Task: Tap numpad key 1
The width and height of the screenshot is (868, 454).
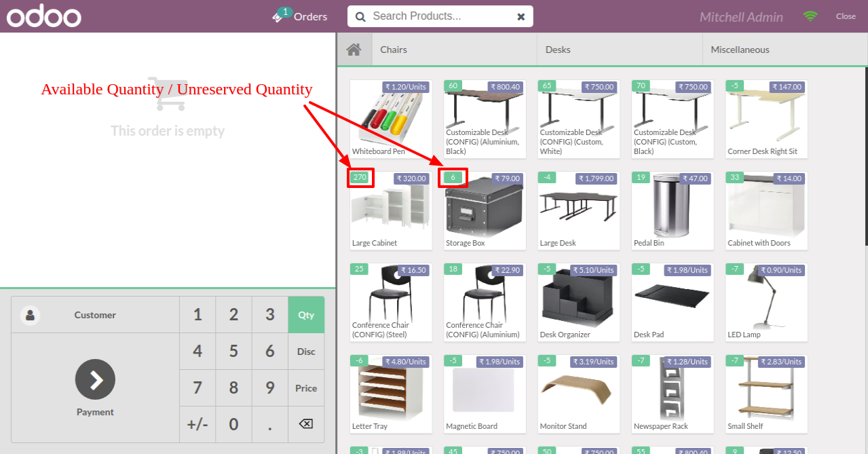Action: point(197,315)
